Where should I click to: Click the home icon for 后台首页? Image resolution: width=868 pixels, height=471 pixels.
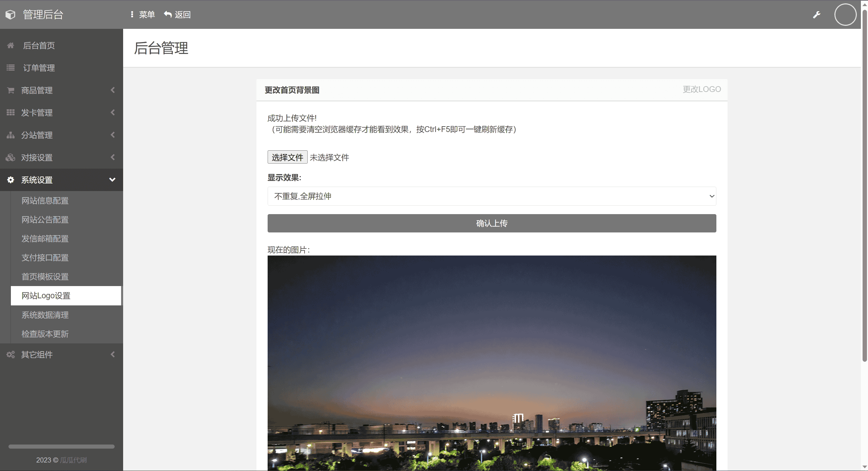click(11, 45)
